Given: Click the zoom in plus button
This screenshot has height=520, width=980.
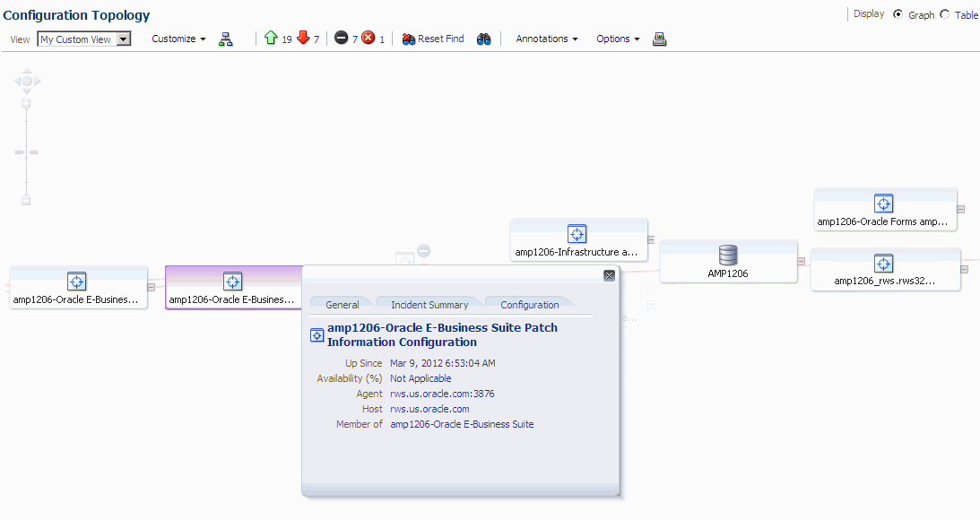Looking at the screenshot, I should pyautogui.click(x=26, y=104).
